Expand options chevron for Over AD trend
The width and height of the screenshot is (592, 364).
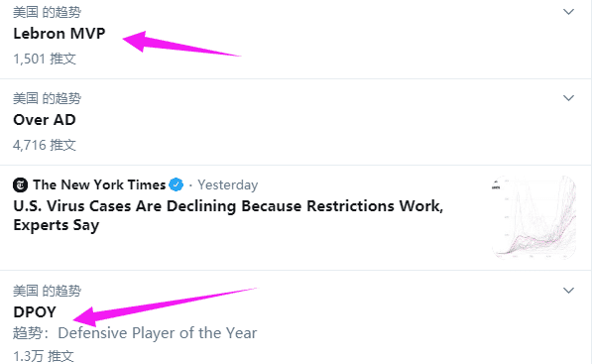[x=568, y=98]
